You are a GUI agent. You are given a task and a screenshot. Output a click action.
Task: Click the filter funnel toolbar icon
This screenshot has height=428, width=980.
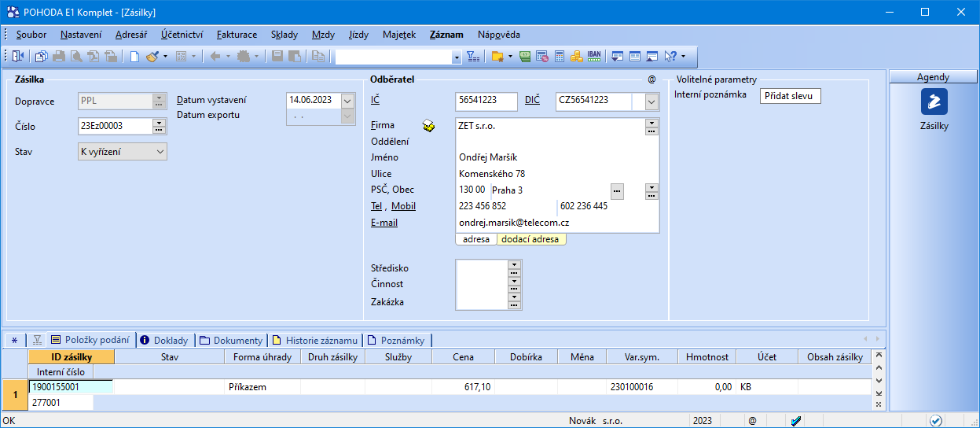tap(472, 56)
